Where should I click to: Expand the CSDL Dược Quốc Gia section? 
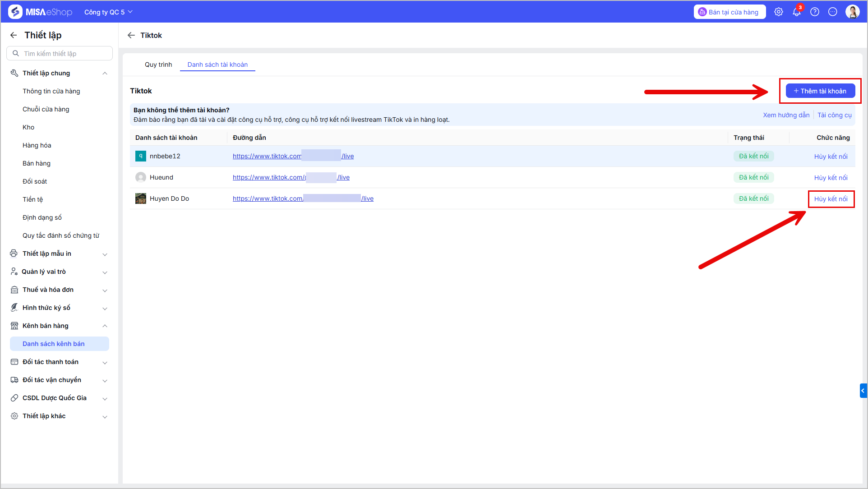point(105,398)
